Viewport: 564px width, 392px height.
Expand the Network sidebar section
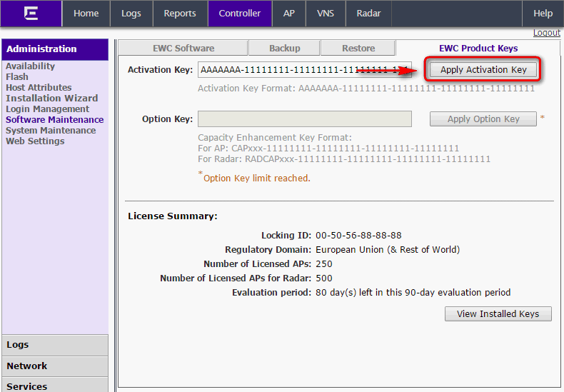coord(55,366)
